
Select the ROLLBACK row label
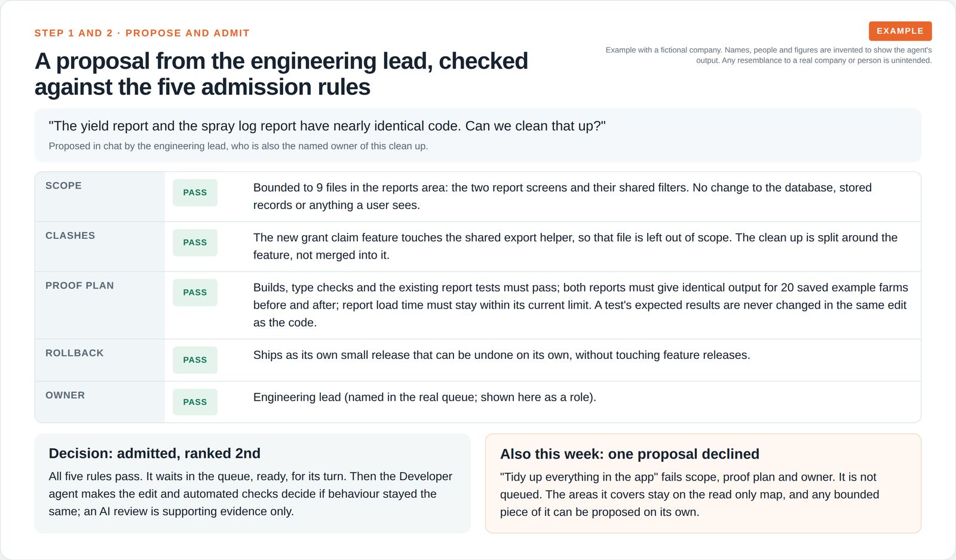75,353
